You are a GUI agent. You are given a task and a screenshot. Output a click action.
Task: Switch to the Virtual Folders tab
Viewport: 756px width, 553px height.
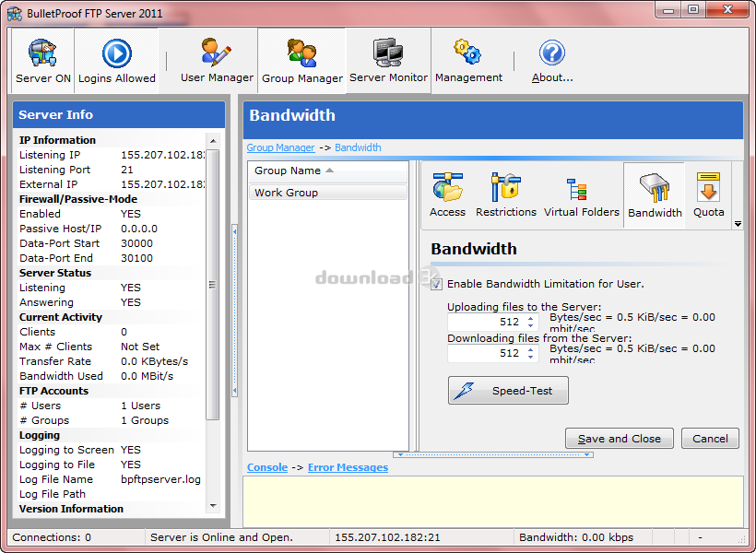point(582,195)
